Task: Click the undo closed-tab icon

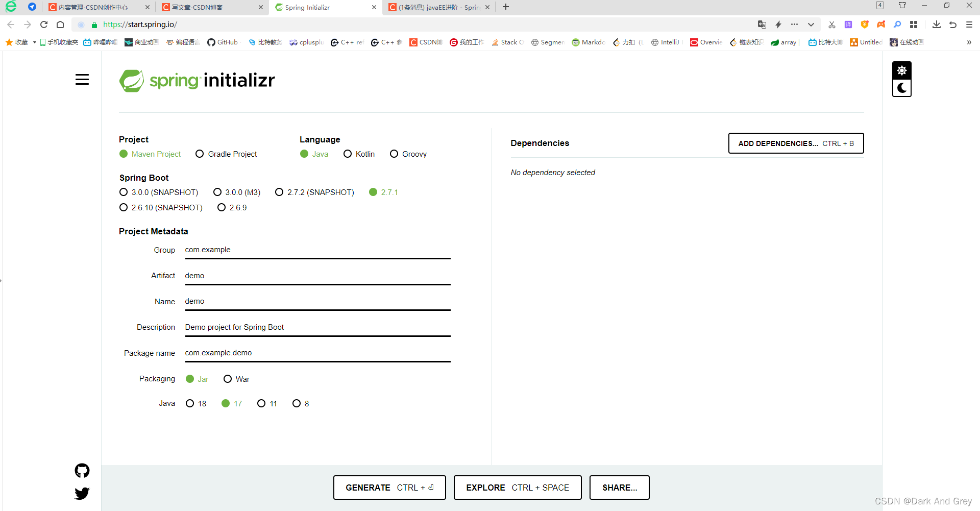Action: (x=953, y=25)
